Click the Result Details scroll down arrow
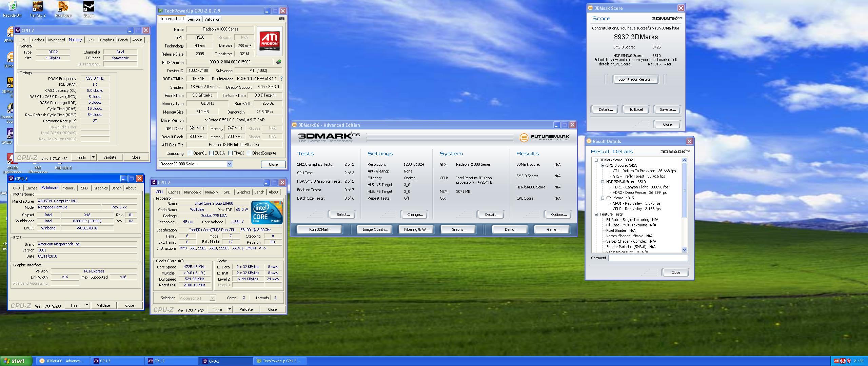The height and width of the screenshot is (366, 868). click(x=684, y=249)
